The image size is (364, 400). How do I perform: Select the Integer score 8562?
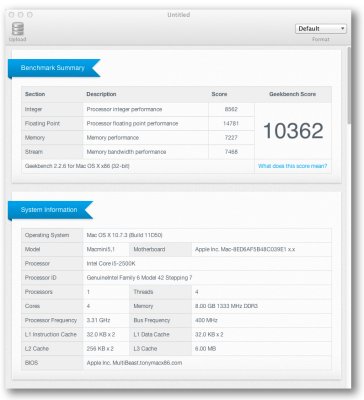pyautogui.click(x=231, y=109)
